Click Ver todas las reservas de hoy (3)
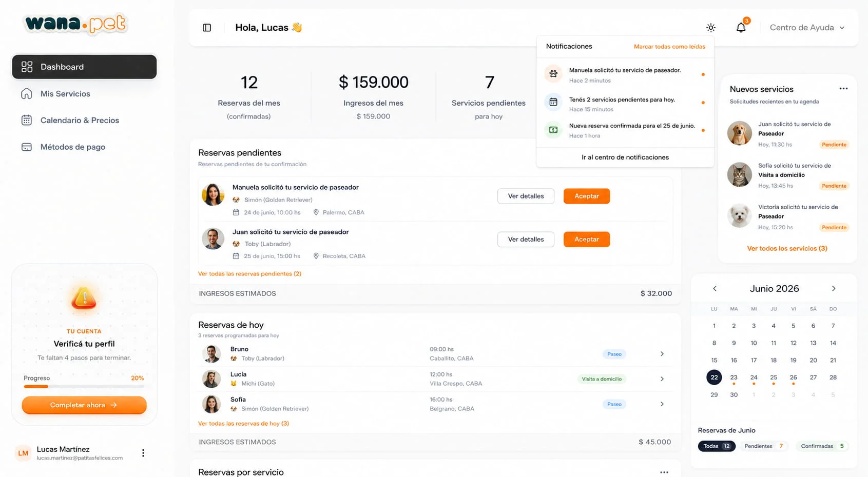 243,424
